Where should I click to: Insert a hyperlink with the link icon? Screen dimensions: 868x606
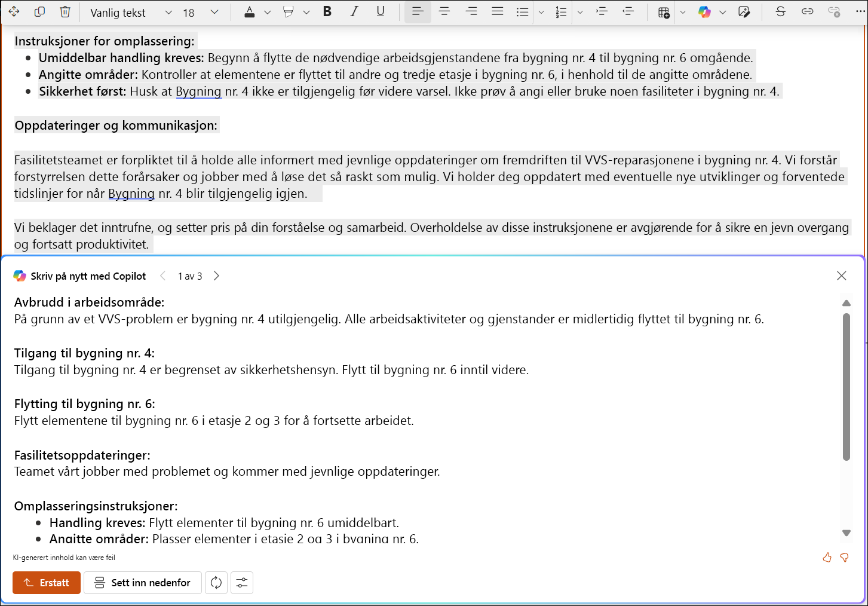(x=807, y=12)
